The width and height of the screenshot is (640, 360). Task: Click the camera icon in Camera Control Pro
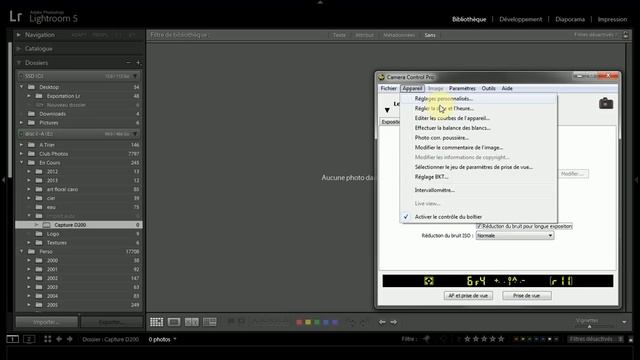[x=606, y=104]
